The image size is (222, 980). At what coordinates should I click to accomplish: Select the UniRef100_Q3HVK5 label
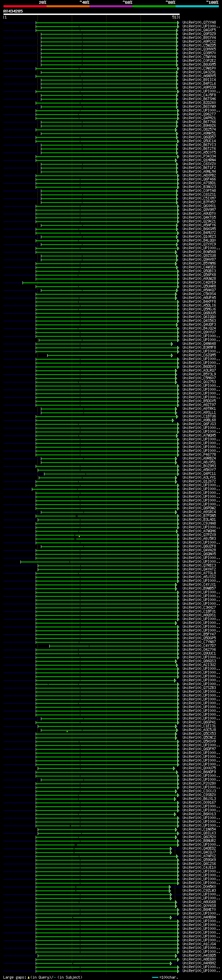point(199,49)
